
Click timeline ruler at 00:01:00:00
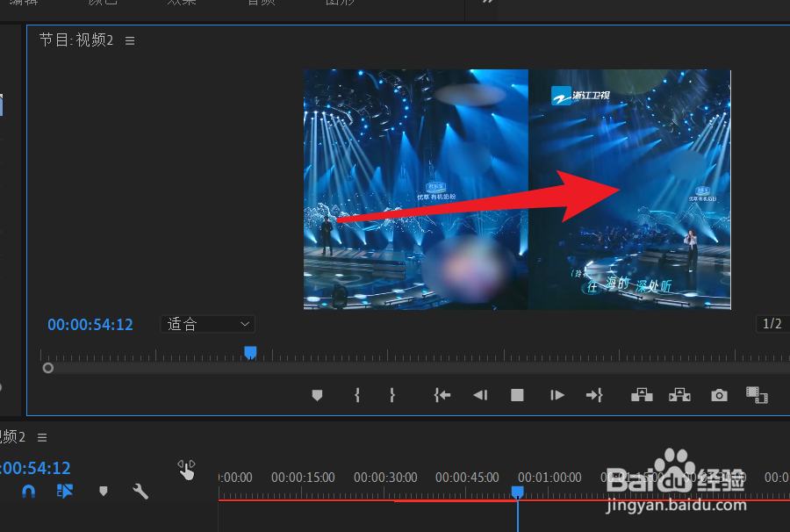tap(549, 478)
